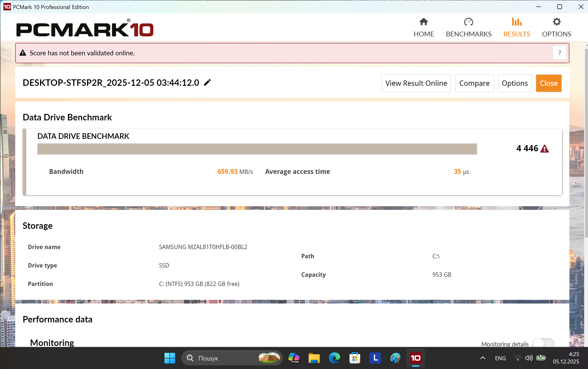The height and width of the screenshot is (369, 588).
Task: Toggle Monitoring details switch
Action: 543,343
